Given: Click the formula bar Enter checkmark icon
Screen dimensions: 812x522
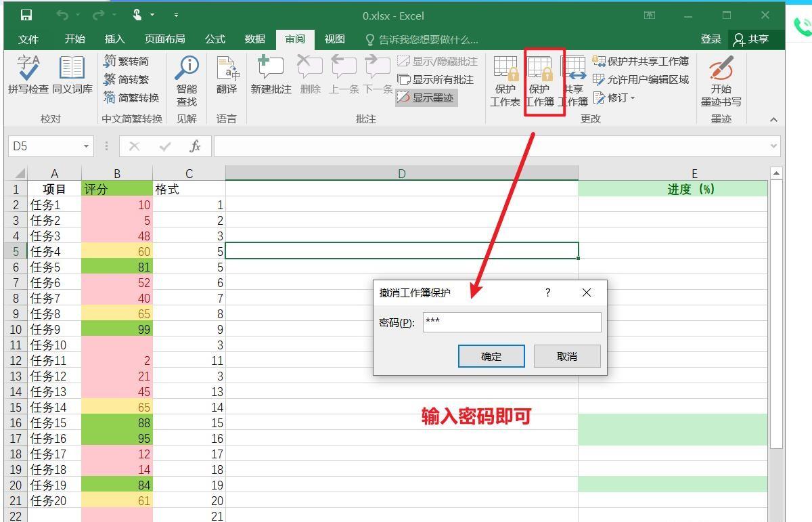Looking at the screenshot, I should (x=164, y=146).
